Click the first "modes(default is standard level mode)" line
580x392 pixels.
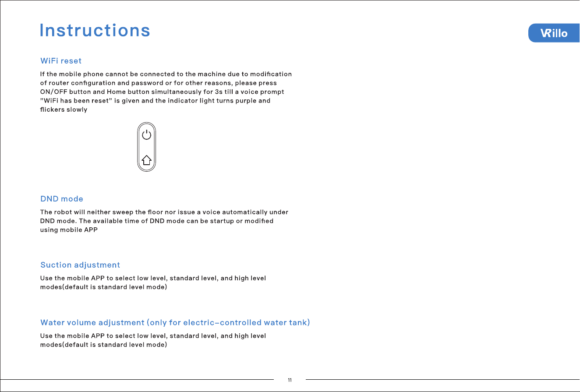(103, 287)
